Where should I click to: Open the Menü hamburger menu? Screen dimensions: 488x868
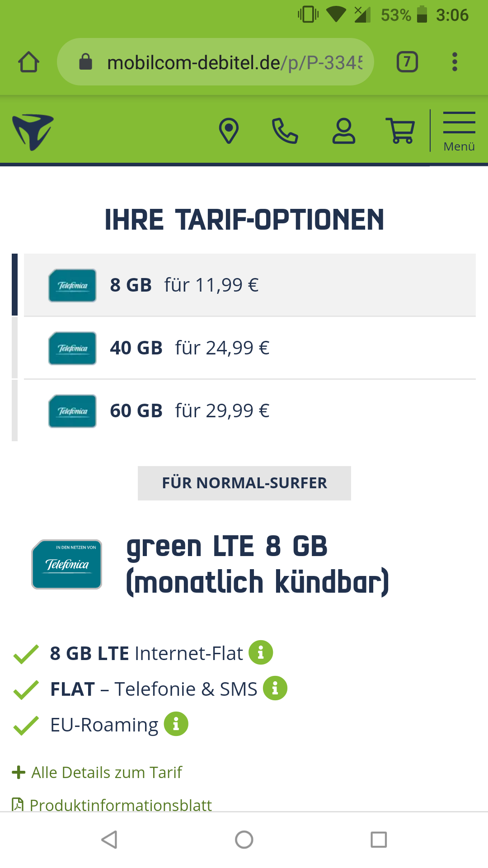tap(459, 132)
